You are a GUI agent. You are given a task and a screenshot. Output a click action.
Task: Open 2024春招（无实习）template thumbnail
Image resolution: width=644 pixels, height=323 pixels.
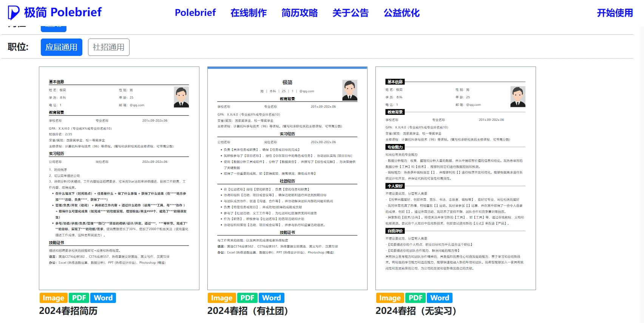point(456,178)
